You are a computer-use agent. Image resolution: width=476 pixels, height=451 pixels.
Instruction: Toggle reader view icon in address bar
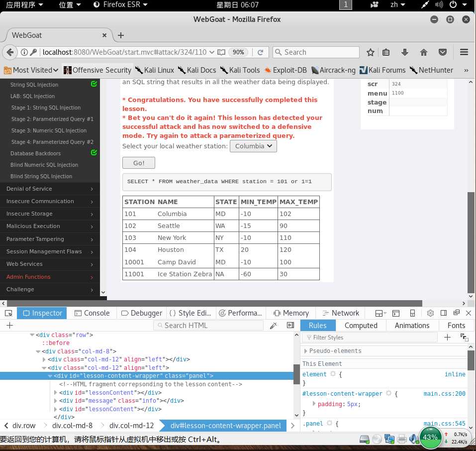tap(221, 52)
